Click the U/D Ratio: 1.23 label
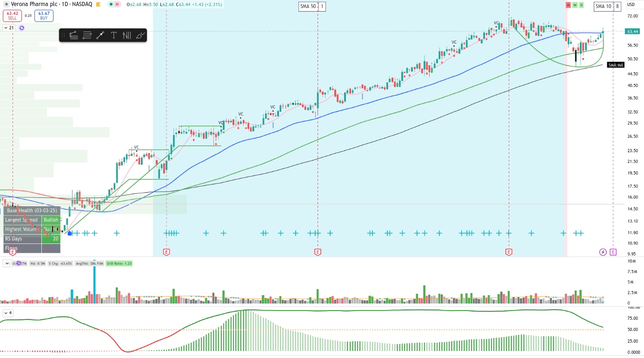The width and height of the screenshot is (644, 358). (x=120, y=263)
